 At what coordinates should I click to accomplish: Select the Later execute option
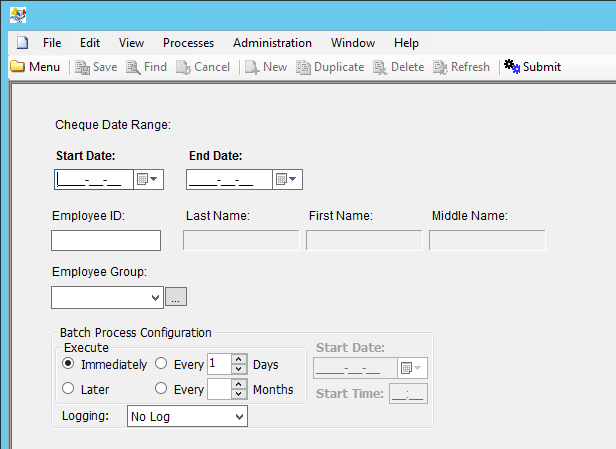click(68, 389)
